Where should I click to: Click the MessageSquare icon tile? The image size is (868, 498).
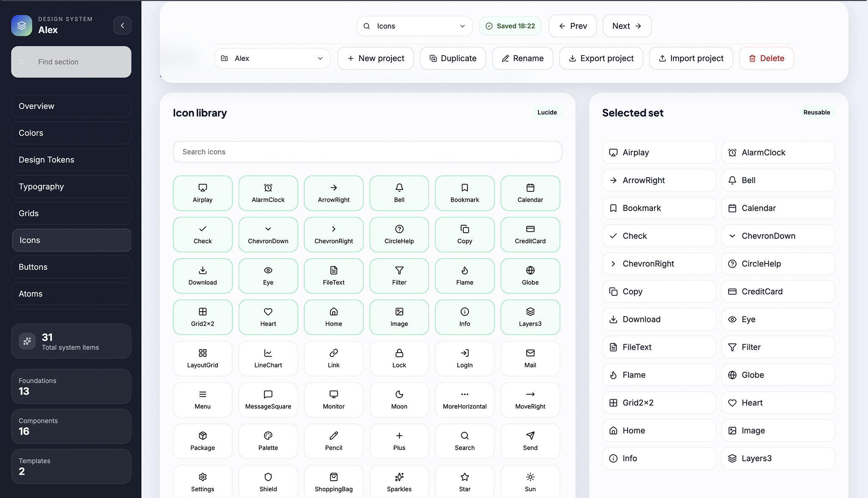point(268,400)
